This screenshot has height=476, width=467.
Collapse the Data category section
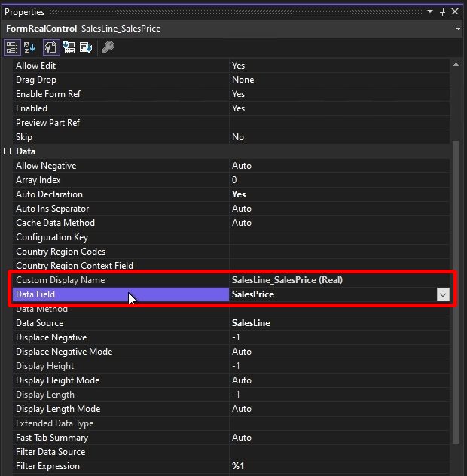pos(8,151)
